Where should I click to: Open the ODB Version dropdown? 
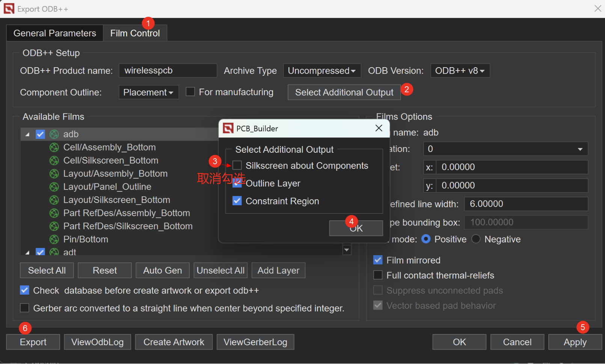tap(460, 71)
